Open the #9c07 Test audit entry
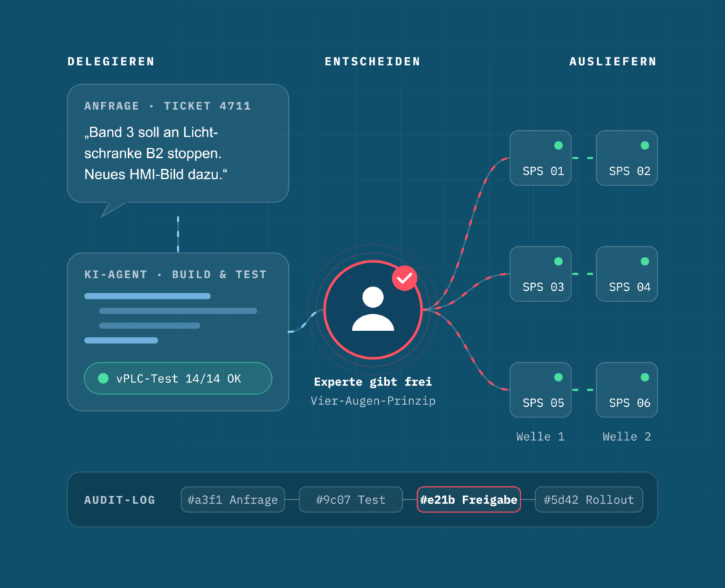 click(351, 500)
